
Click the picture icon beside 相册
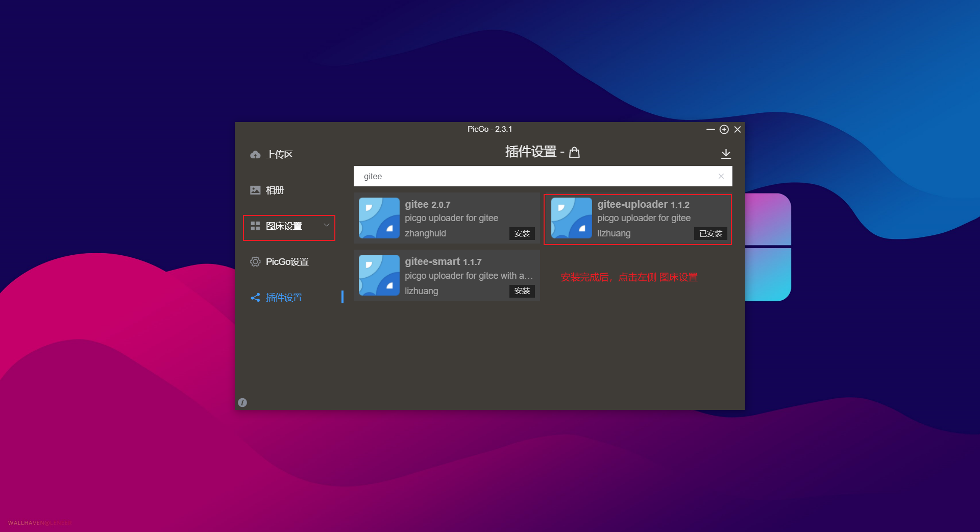(x=255, y=190)
